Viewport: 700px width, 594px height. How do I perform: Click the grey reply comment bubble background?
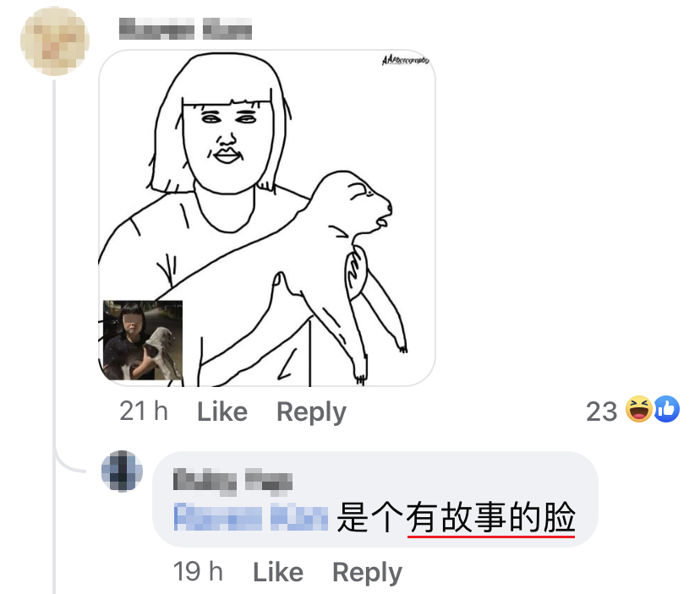375,499
